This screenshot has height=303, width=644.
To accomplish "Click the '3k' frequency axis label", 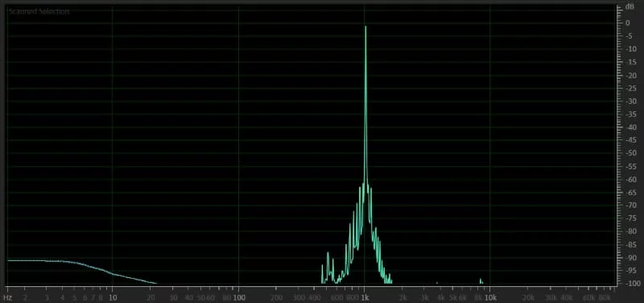I will 425,297.
